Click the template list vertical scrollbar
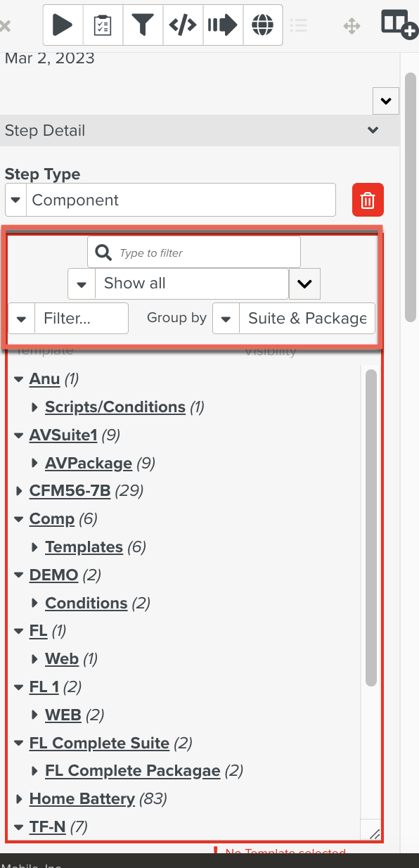 [x=371, y=528]
